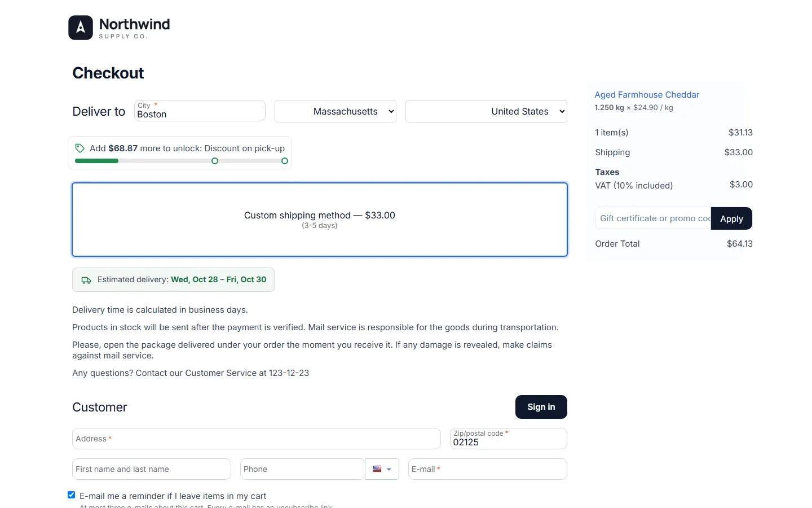
Task: Focus the Address input field
Action: 257,439
